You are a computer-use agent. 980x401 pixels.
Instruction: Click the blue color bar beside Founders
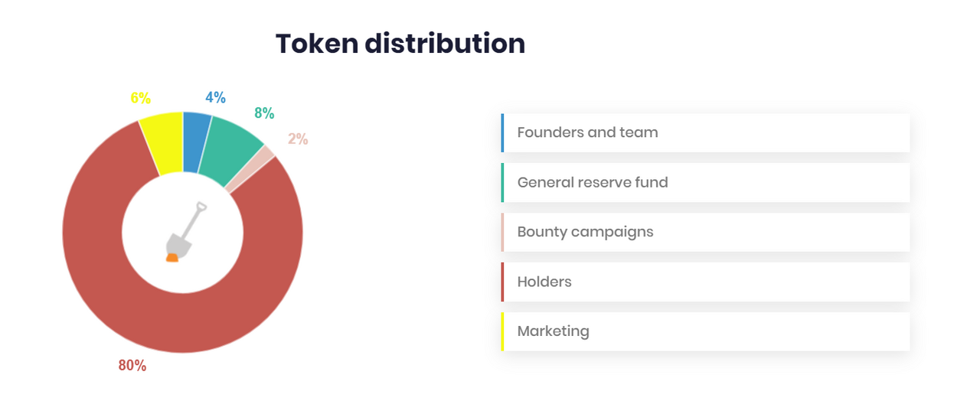point(502,132)
